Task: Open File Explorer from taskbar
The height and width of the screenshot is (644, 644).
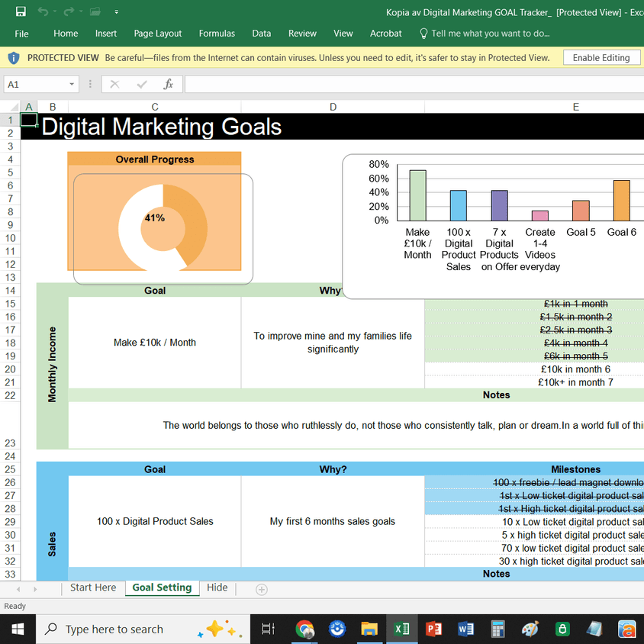Action: point(369,629)
